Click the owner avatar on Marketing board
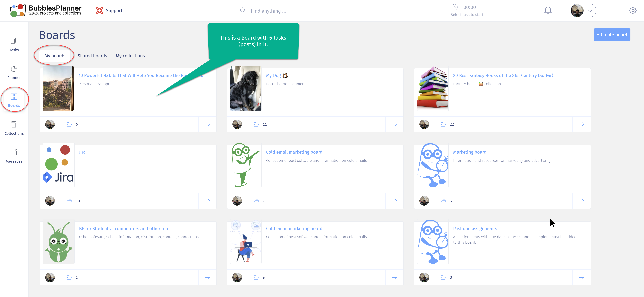The width and height of the screenshot is (644, 297). tap(424, 201)
